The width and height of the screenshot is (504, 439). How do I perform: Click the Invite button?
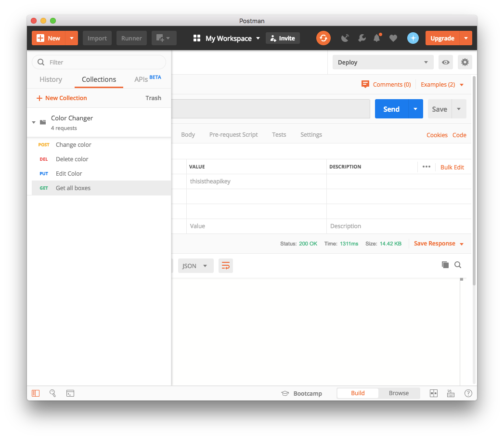point(283,38)
